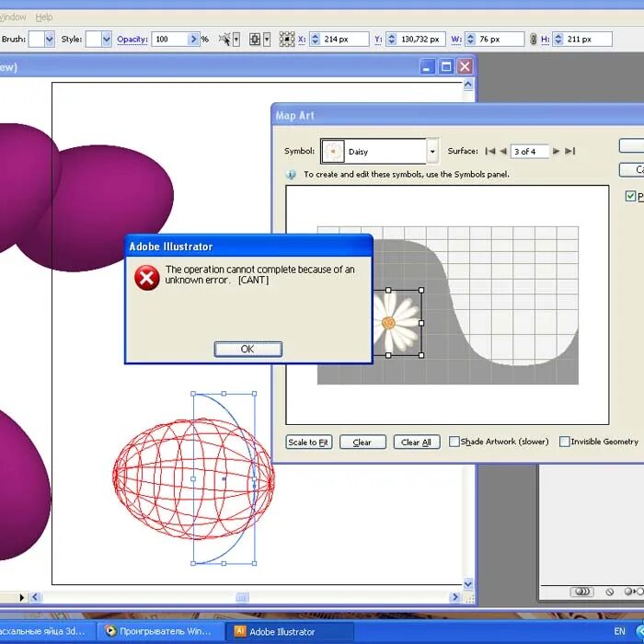Click the Surface field showing 3 of 4
The height and width of the screenshot is (644, 644).
pos(529,152)
